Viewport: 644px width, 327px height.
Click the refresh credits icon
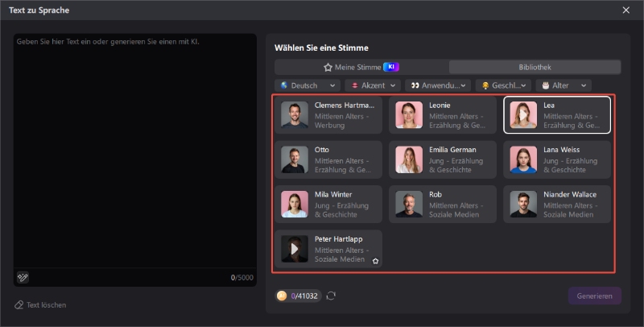(x=331, y=296)
